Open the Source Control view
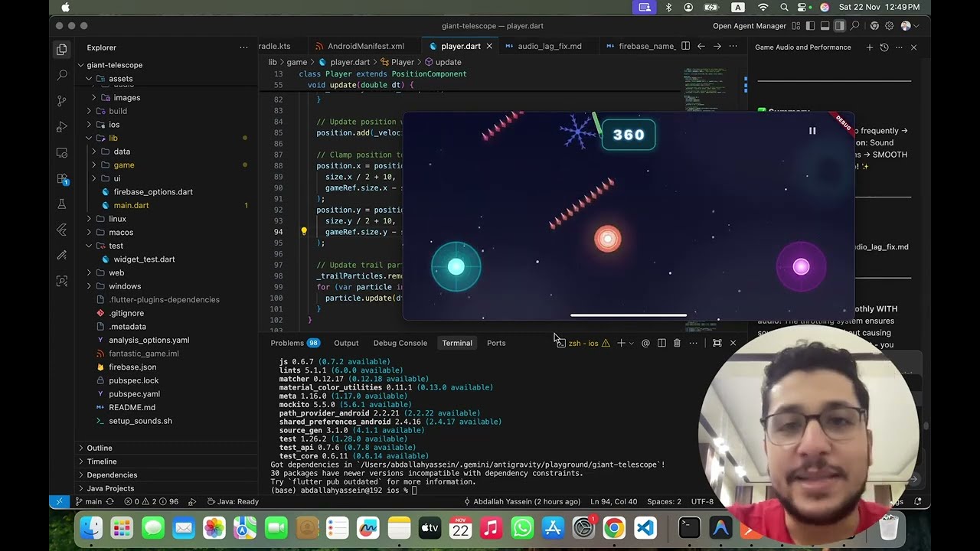The height and width of the screenshot is (551, 980). click(x=62, y=101)
